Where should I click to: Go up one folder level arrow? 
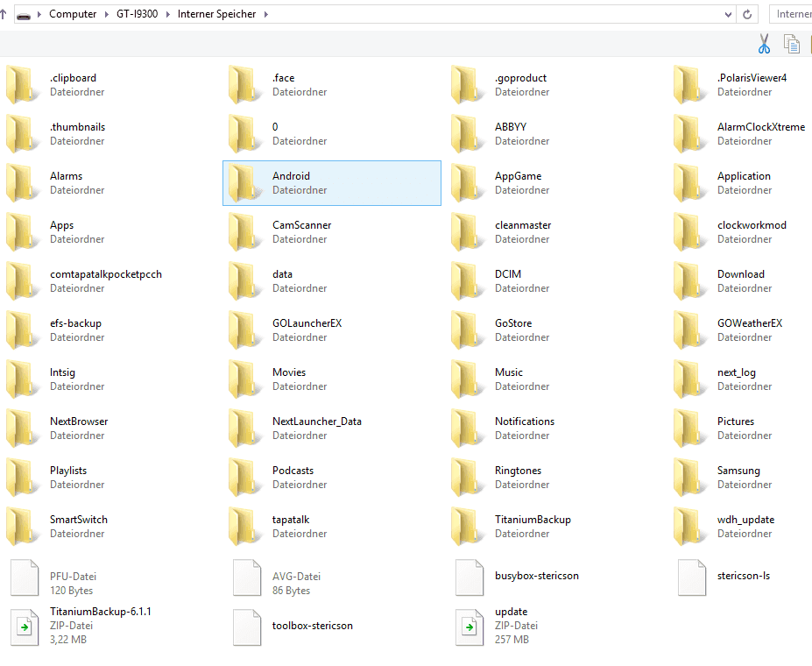[3, 14]
